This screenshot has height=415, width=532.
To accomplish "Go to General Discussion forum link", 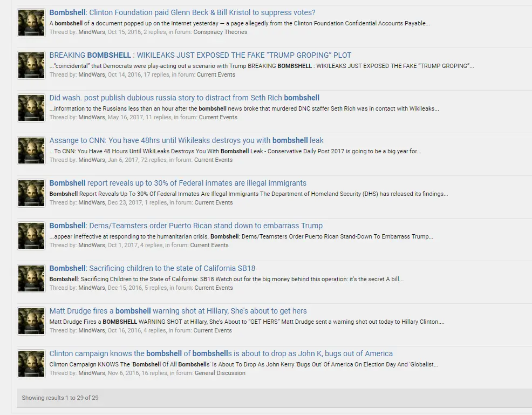I will (220, 373).
